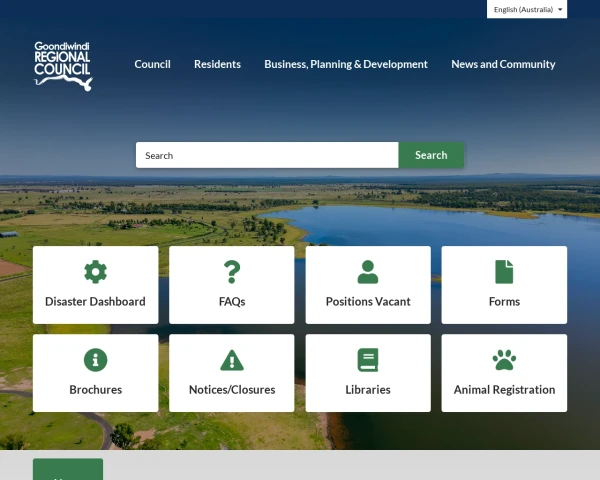The height and width of the screenshot is (480, 600).
Task: Expand the English (Australia) language dropdown
Action: [527, 9]
